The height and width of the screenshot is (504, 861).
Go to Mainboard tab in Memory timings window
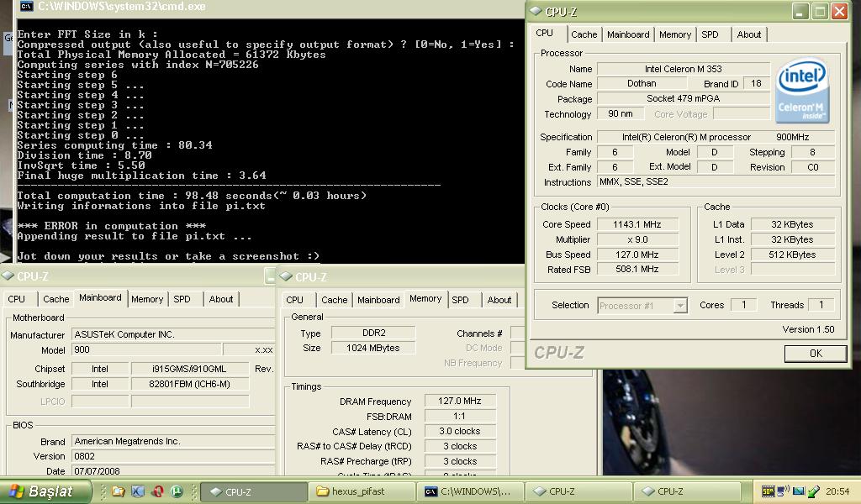pos(378,300)
